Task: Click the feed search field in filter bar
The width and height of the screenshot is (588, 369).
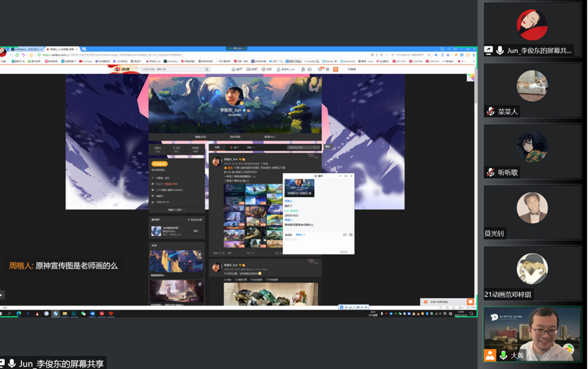Action: pos(302,147)
